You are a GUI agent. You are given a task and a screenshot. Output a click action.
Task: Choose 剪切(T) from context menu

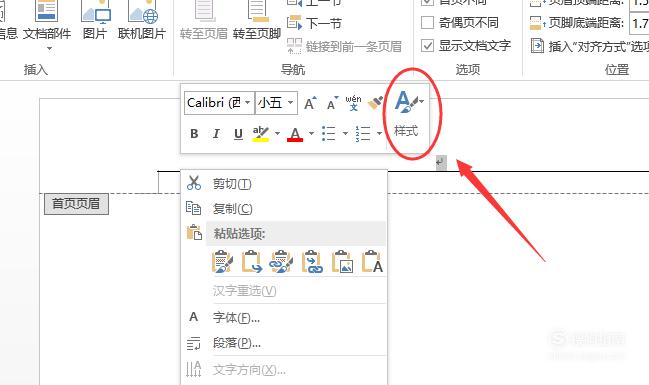tap(284, 183)
